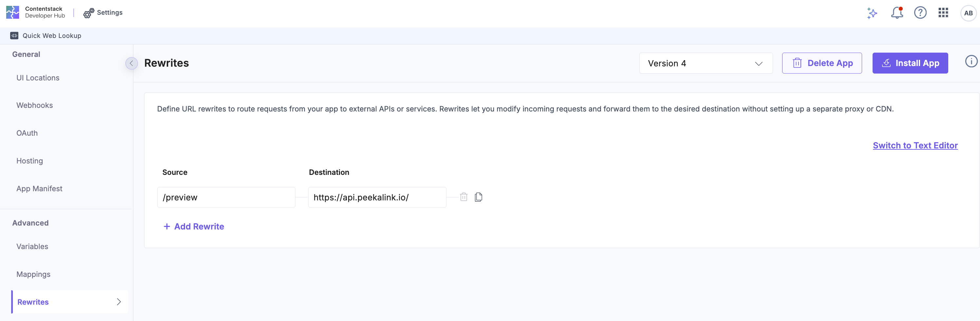This screenshot has width=980, height=321.
Task: Expand the Rewrites sidebar chevron
Action: 119,302
